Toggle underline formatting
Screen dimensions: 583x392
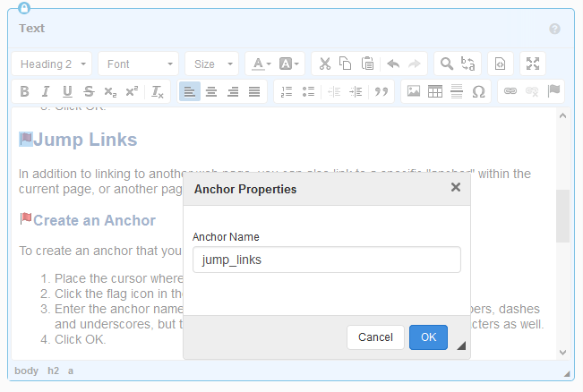pos(67,91)
